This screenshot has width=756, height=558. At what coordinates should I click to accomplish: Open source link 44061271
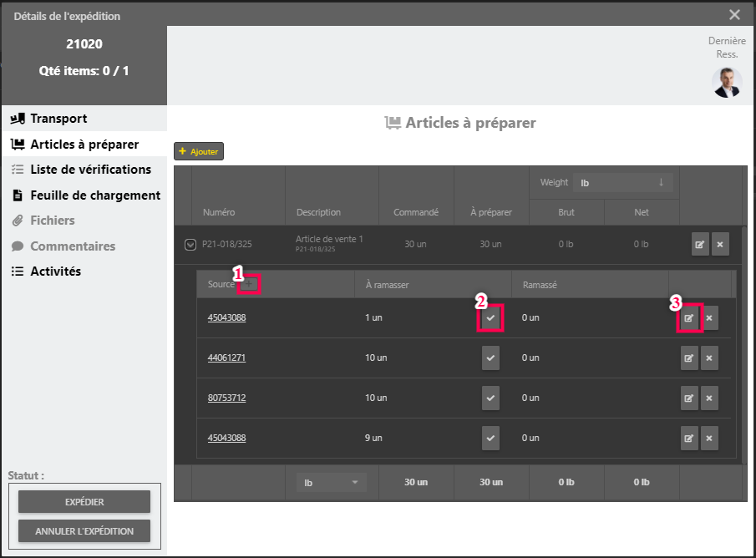click(226, 358)
